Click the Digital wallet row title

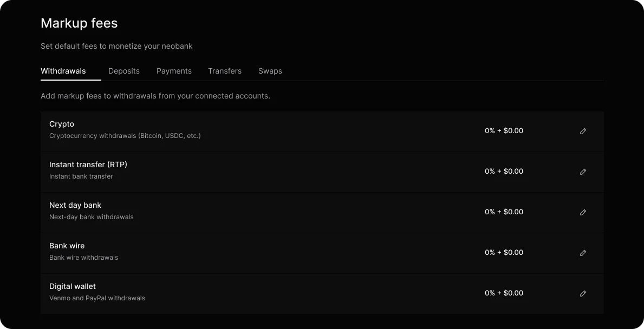(72, 286)
